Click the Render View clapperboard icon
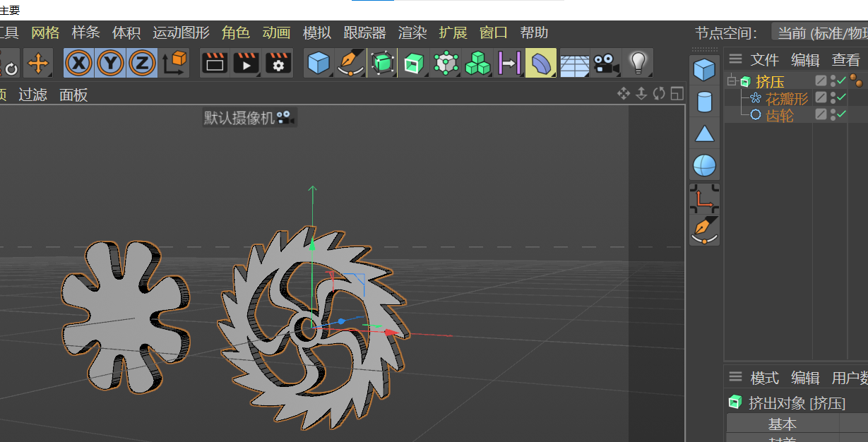Screen dimensions: 868x442 [215, 64]
